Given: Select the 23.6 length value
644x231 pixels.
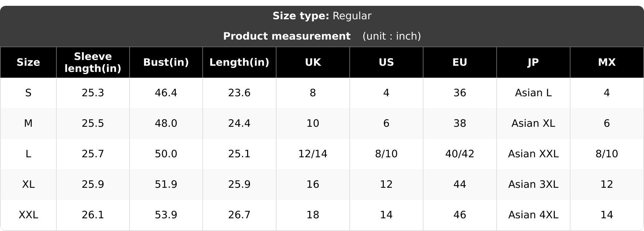Looking at the screenshot, I should (239, 93).
